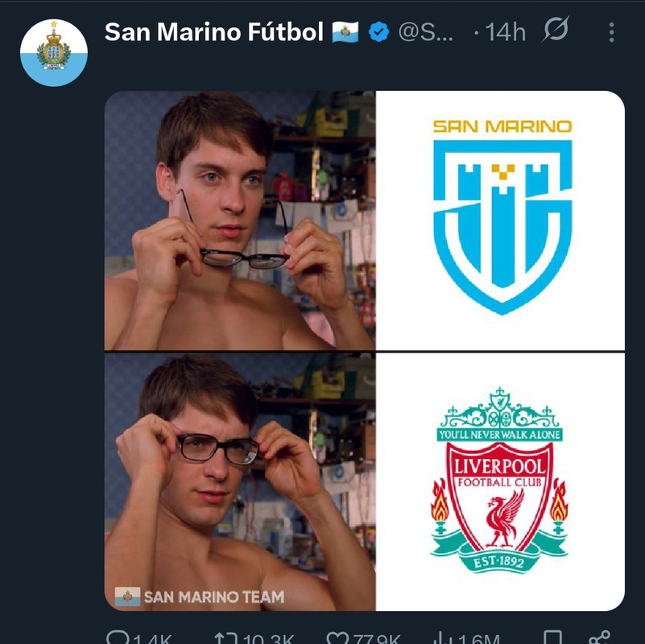Click the blue verified badge
Image resolution: width=645 pixels, height=644 pixels.
click(x=378, y=32)
